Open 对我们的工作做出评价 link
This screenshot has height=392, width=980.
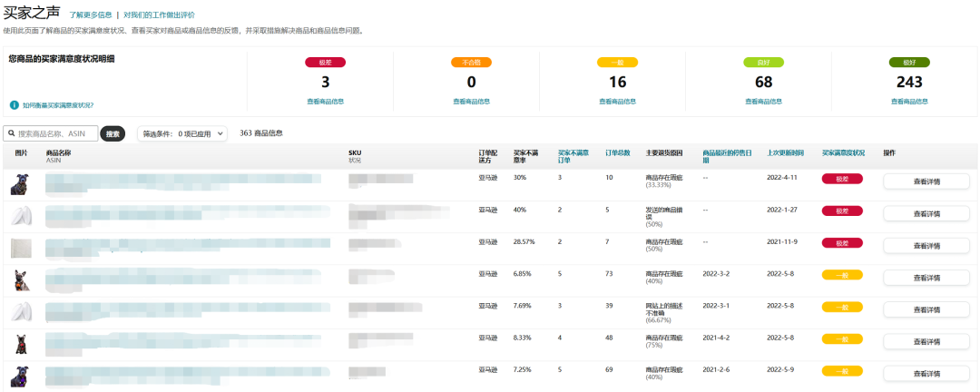click(x=159, y=15)
